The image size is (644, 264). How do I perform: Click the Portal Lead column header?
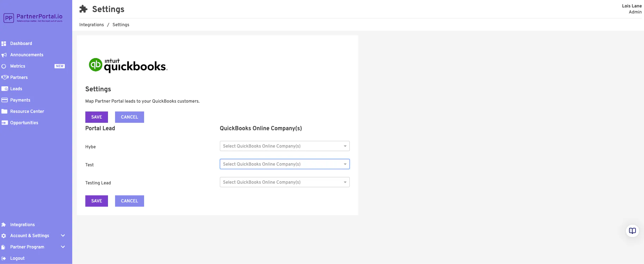100,128
